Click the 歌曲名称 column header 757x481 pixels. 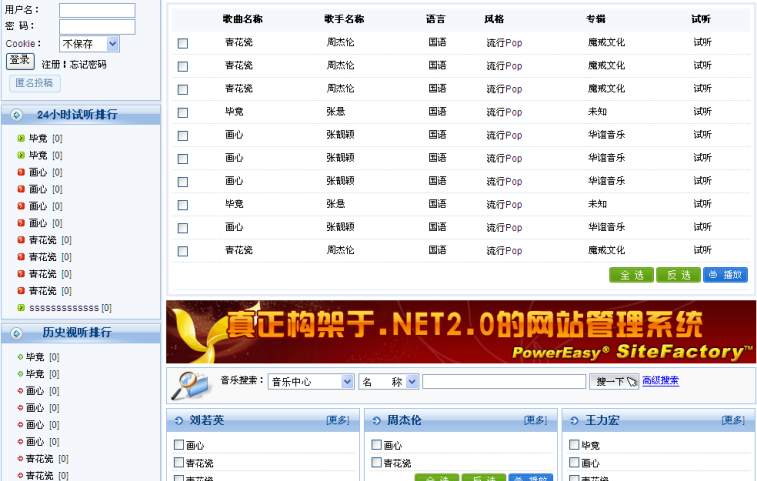tap(243, 19)
